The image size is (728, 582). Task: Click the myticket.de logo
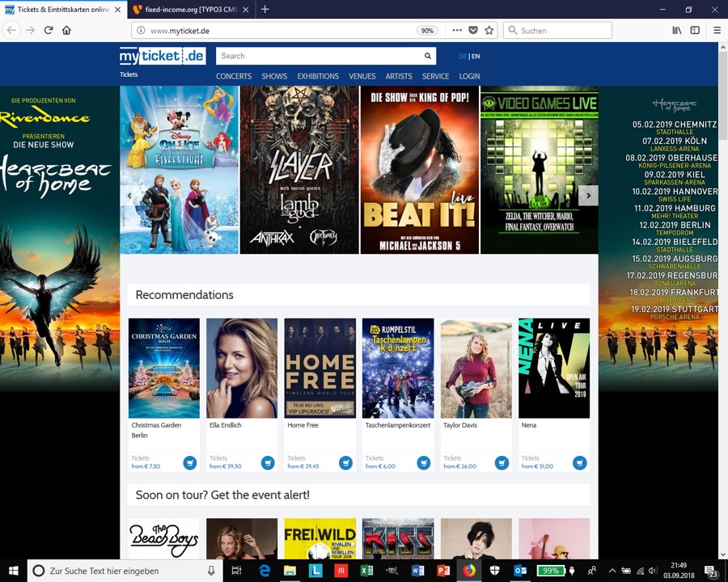[x=163, y=56]
